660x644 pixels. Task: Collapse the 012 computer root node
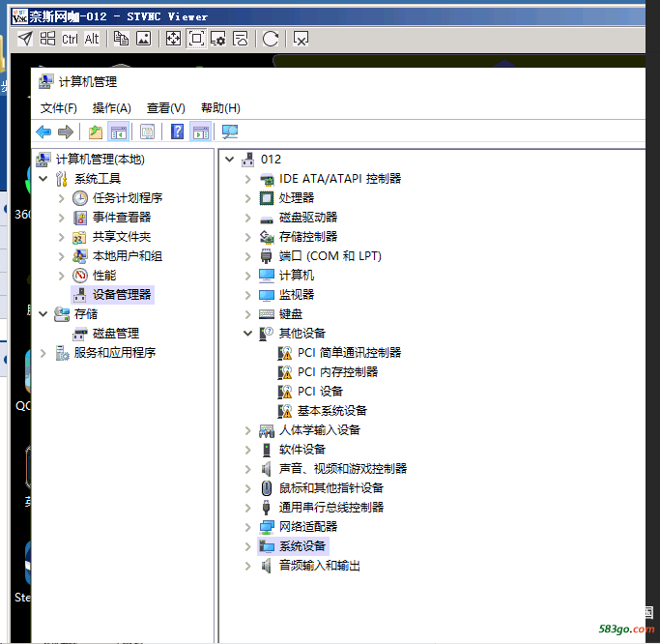point(229,160)
